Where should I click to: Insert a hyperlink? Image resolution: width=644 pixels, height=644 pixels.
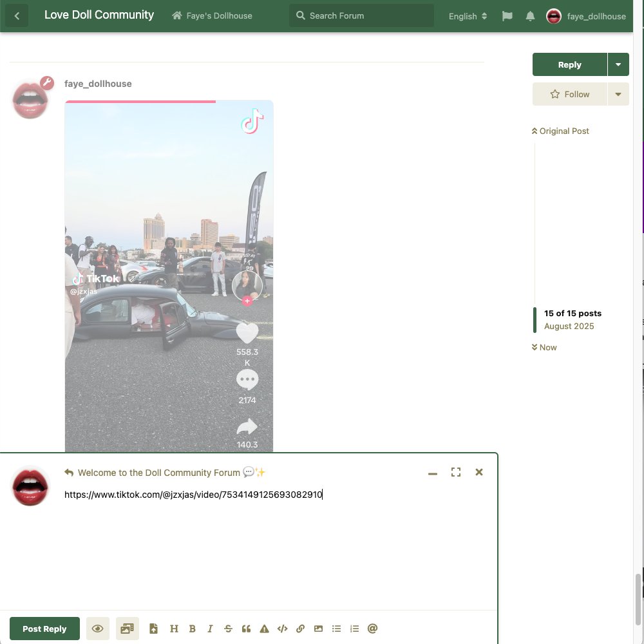pyautogui.click(x=300, y=629)
